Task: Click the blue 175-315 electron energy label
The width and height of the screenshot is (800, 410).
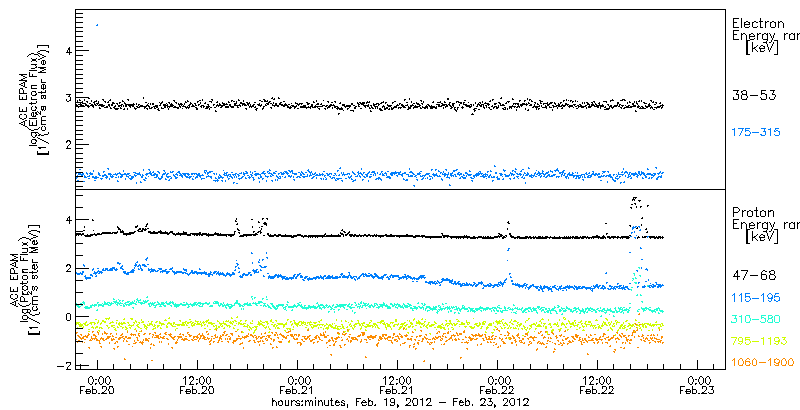Action: [x=756, y=133]
